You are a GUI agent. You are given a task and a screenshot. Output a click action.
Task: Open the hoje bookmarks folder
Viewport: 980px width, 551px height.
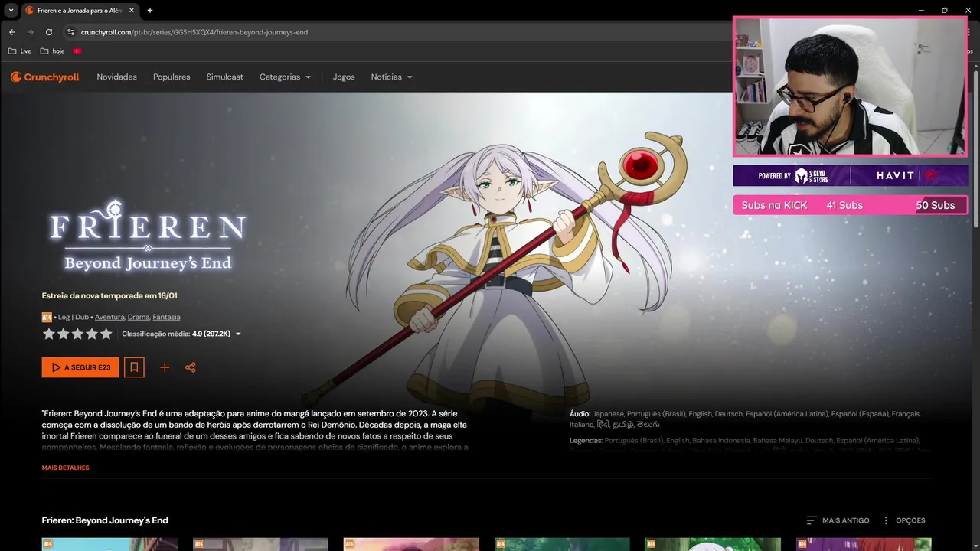coord(53,51)
